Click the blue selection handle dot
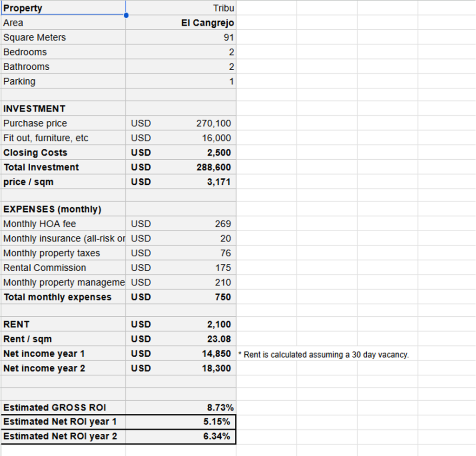The width and height of the screenshot is (476, 456). [x=126, y=15]
